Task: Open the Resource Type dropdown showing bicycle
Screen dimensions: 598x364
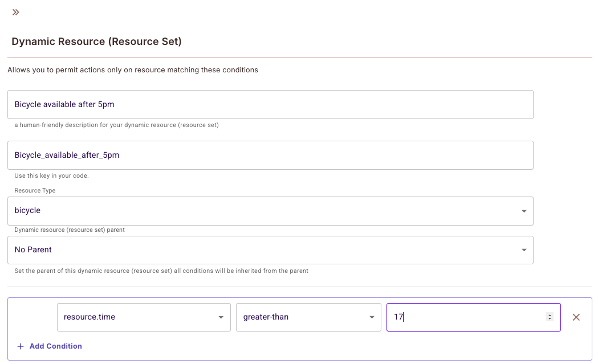Action: click(271, 211)
